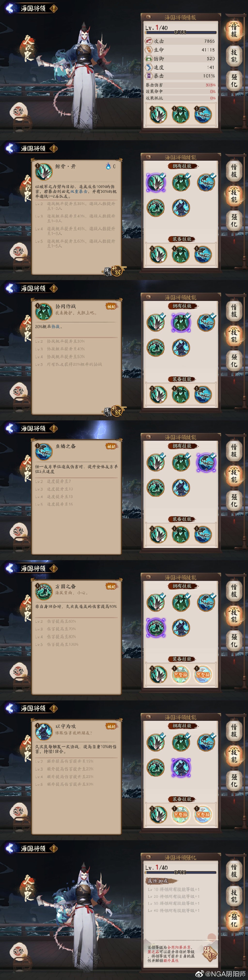Click the exclamation info icon on 以守为攻 screen
Screen dimensions: 248x980
tap(54, 708)
